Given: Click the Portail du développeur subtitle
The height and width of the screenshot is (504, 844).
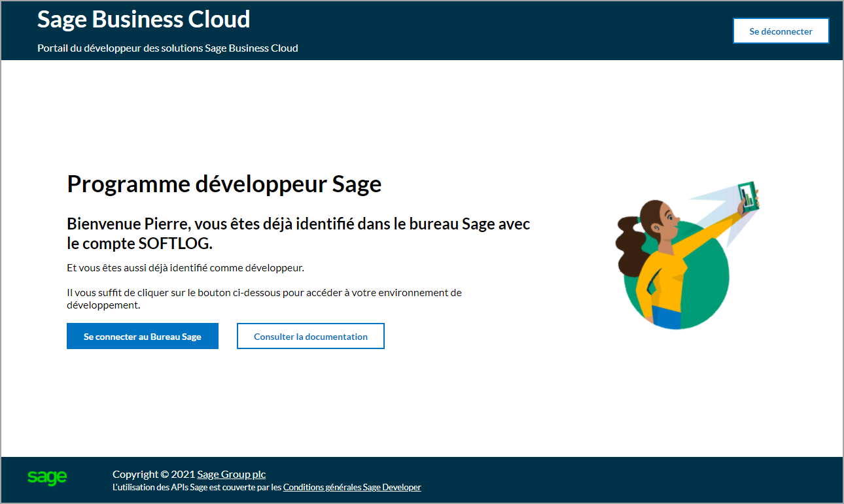Looking at the screenshot, I should click(x=168, y=48).
